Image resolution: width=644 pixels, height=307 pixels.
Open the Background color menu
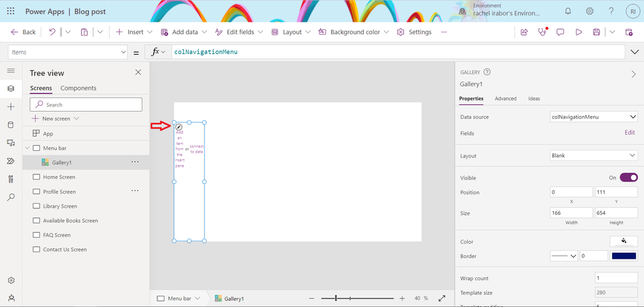click(354, 32)
